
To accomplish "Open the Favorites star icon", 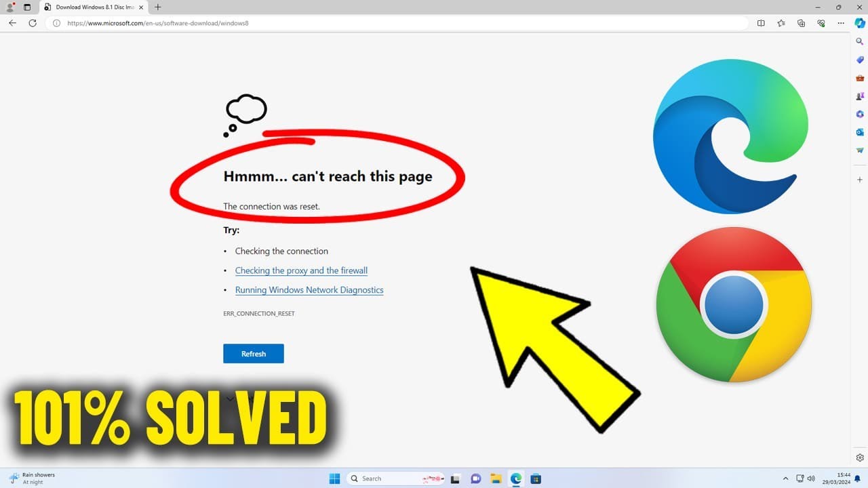I will tap(781, 23).
